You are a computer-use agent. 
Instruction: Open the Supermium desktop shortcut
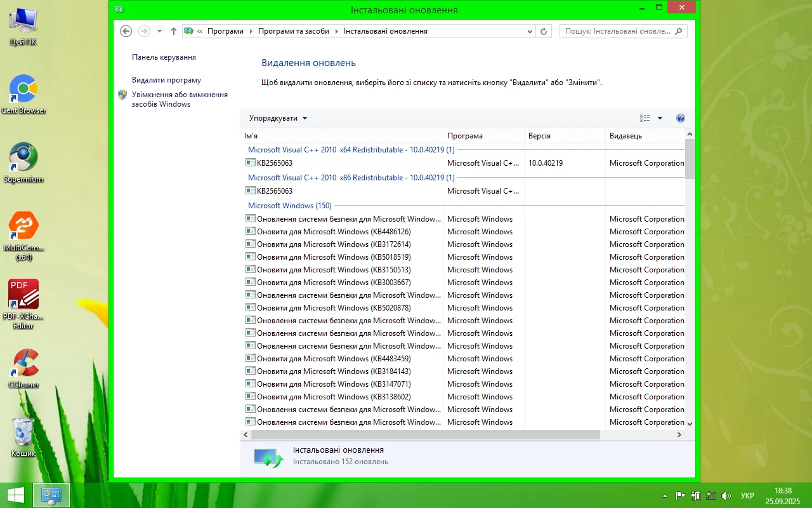click(23, 157)
